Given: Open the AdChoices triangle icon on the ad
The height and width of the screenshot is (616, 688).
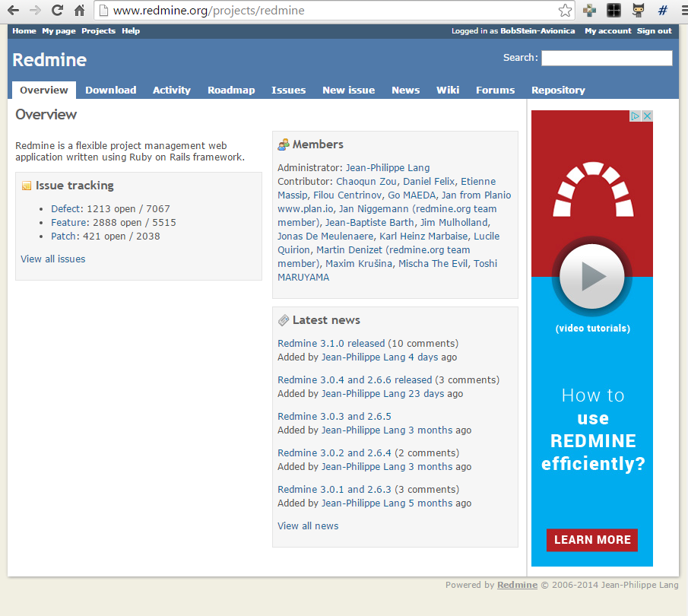Looking at the screenshot, I should click(x=635, y=116).
